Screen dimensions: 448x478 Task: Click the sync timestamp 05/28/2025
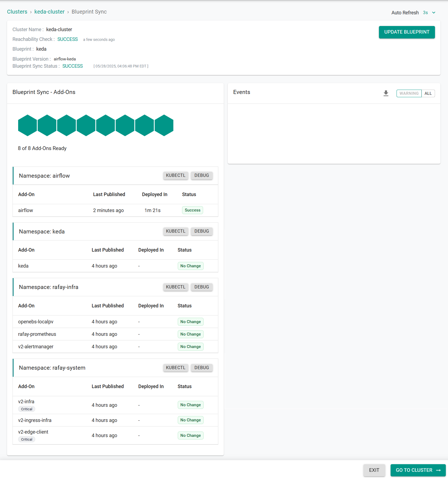pyautogui.click(x=121, y=66)
